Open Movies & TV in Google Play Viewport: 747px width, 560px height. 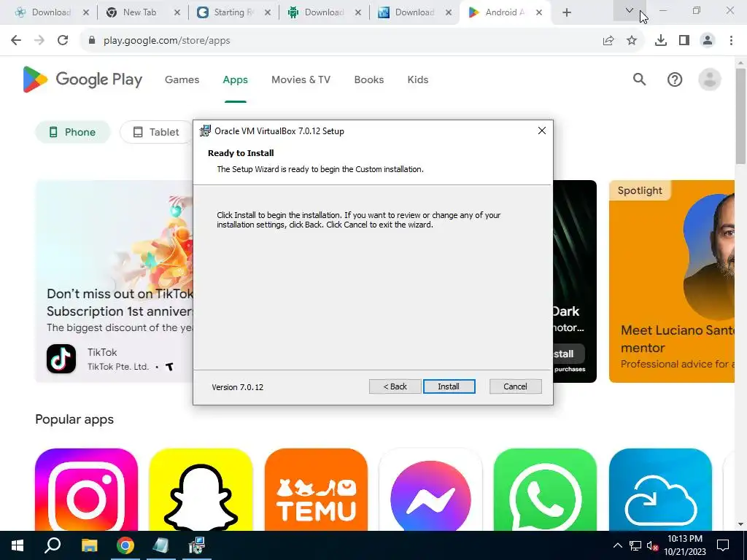tap(301, 79)
